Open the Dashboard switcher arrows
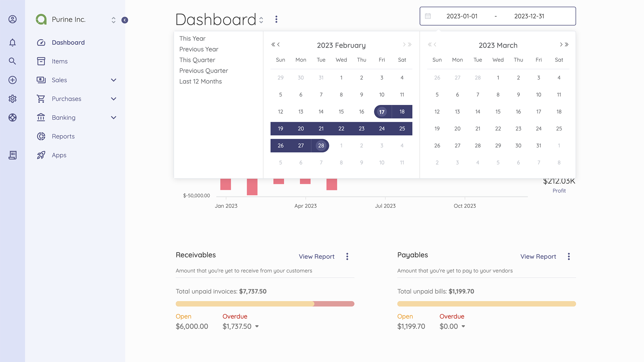644x362 pixels. [261, 20]
